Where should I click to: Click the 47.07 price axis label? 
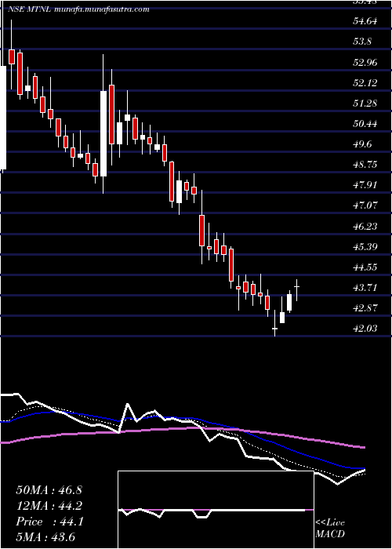click(365, 205)
